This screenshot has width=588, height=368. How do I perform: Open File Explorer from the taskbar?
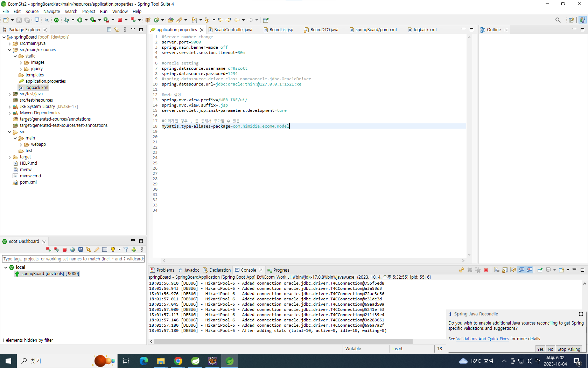[161, 361]
